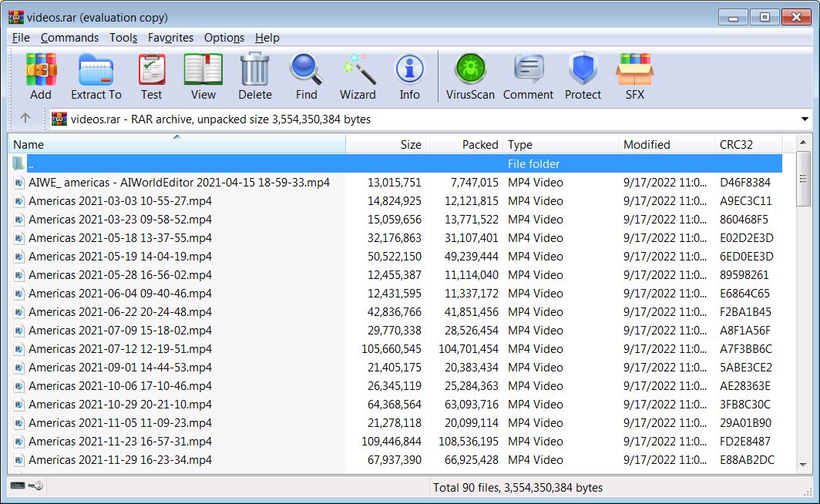Expand the archive path dropdown
820x504 pixels.
pos(805,119)
